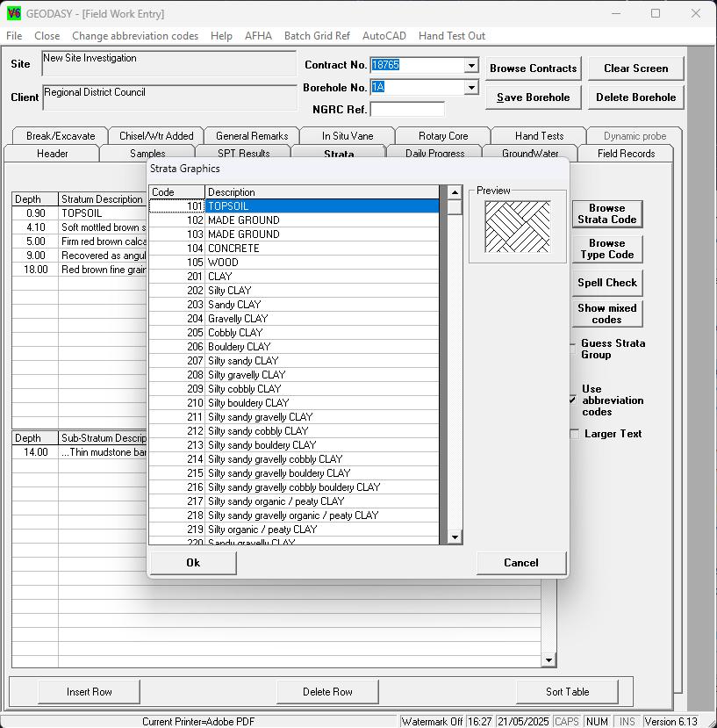Screen dimensions: 717x728
Task: Select Hand Test Out from the menu bar
Action: tap(451, 36)
